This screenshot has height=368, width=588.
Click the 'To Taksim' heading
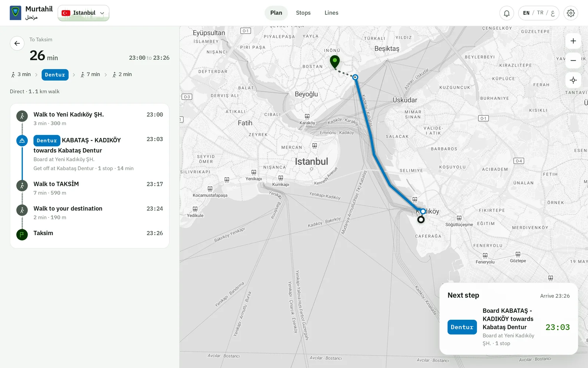[x=41, y=40]
